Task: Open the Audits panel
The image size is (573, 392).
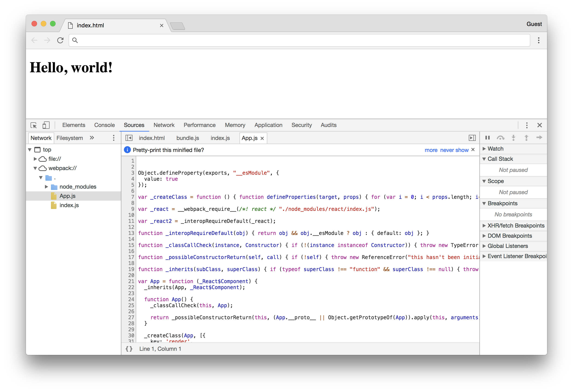Action: coord(328,125)
